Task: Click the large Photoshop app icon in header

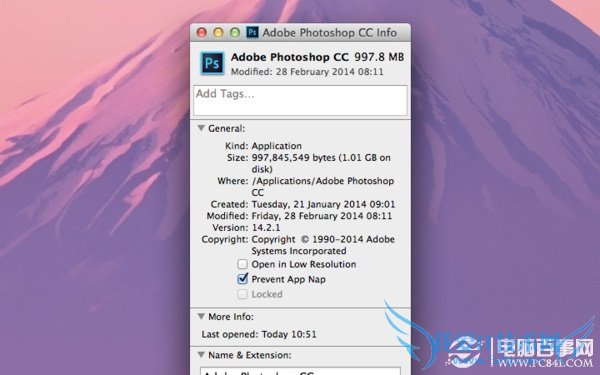Action: coord(212,63)
